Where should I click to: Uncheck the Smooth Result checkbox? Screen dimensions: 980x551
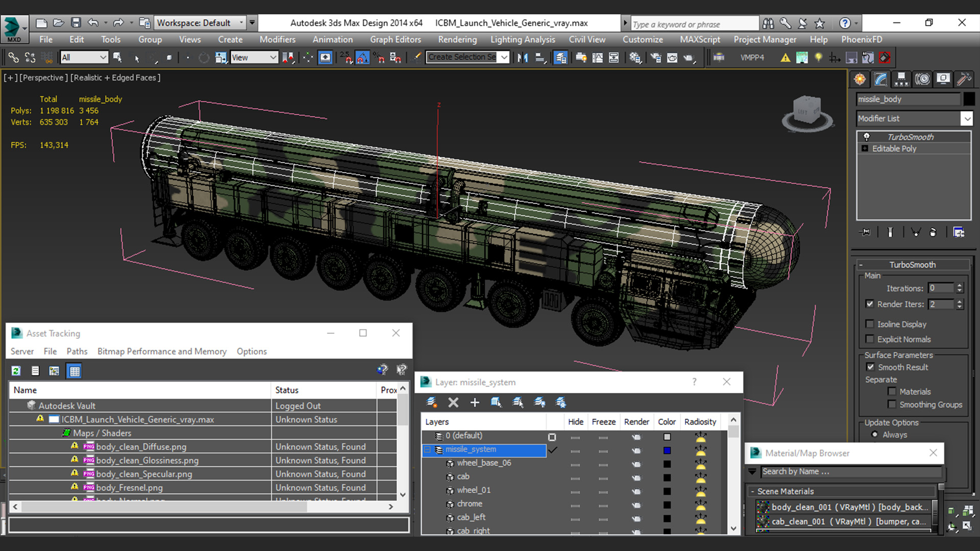[x=870, y=367]
